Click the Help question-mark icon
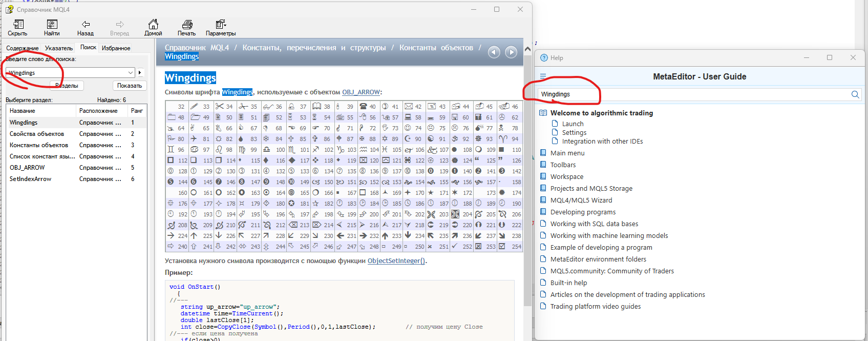This screenshot has height=341, width=868. click(544, 58)
